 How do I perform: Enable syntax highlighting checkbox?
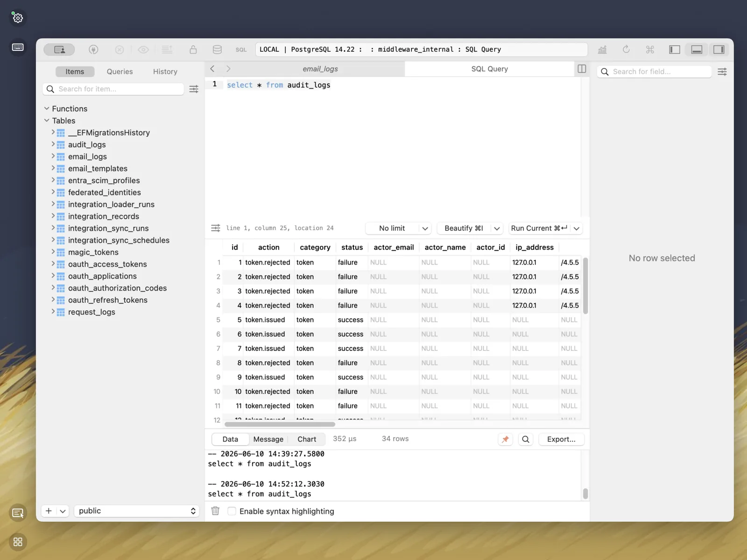[232, 511]
